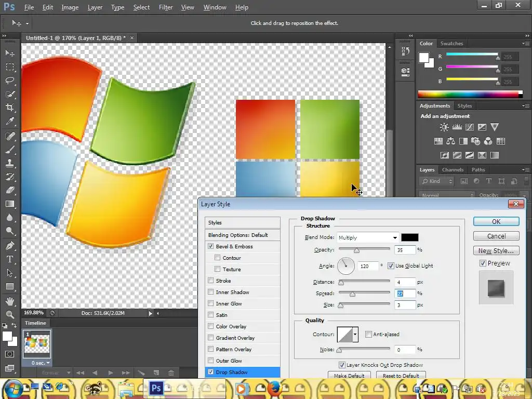Viewport: 532px width, 399px height.
Task: Select the Gradient tool in toolbox
Action: (10, 204)
